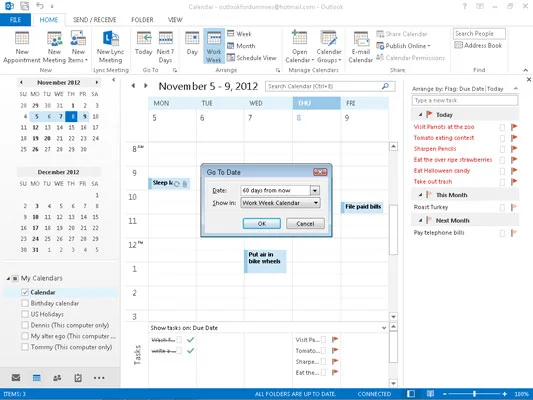
Task: Mark Tomato eating contest complete
Action: [502, 138]
